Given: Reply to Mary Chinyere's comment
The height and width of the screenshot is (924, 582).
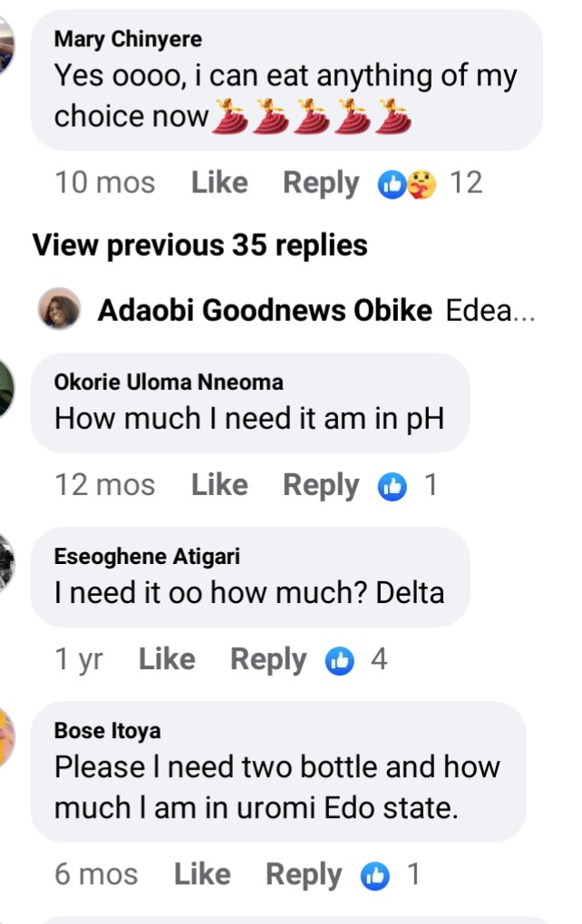Looking at the screenshot, I should point(321,183).
